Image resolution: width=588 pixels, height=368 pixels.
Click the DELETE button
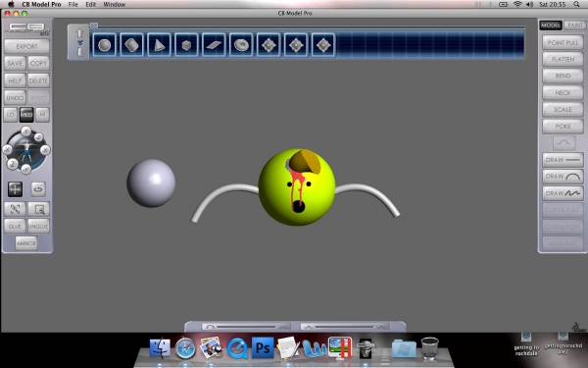pyautogui.click(x=38, y=80)
